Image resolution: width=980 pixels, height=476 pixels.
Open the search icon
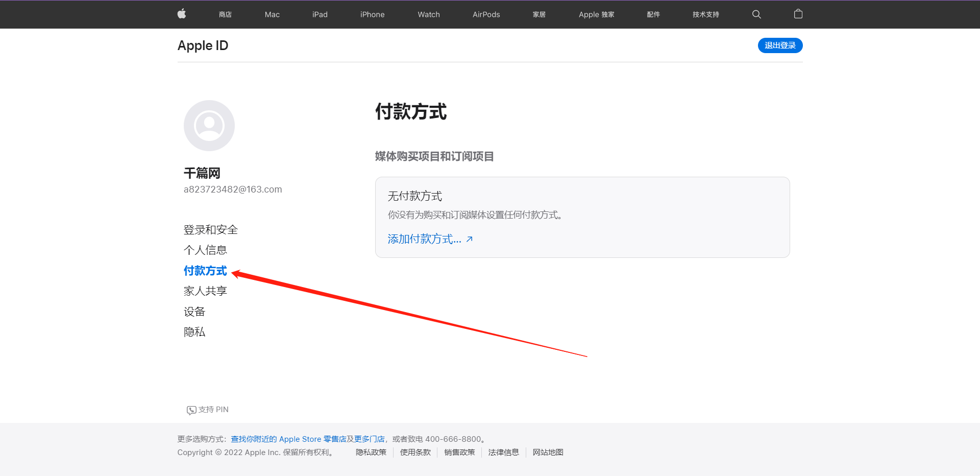[x=756, y=14]
